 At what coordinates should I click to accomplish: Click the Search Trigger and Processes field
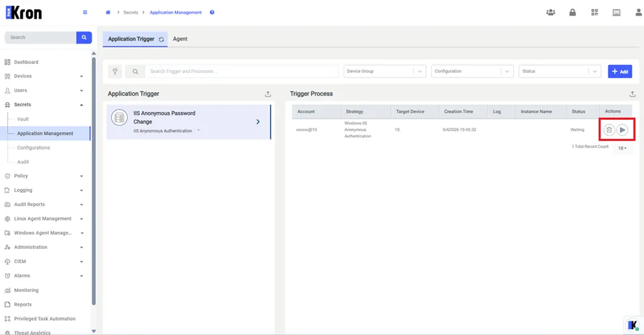point(242,72)
